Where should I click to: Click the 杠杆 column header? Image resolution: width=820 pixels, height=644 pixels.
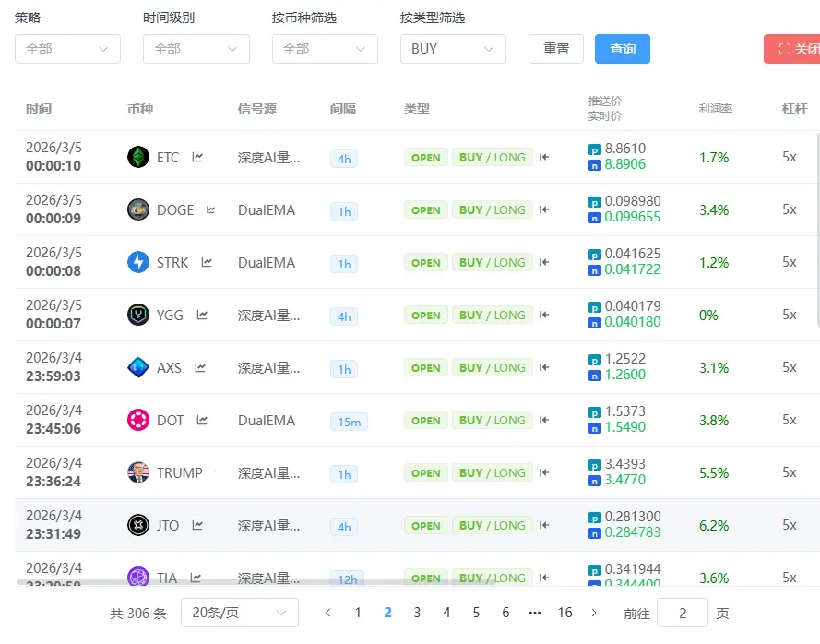(794, 109)
